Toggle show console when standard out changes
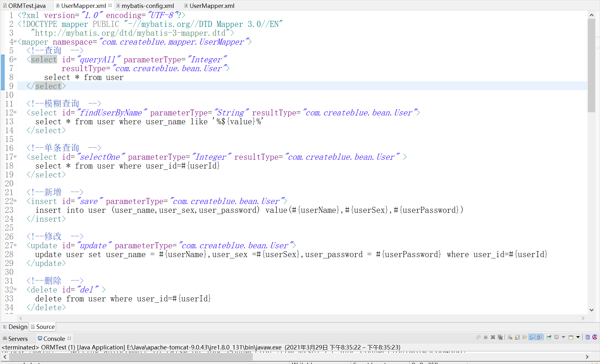 click(x=532, y=337)
